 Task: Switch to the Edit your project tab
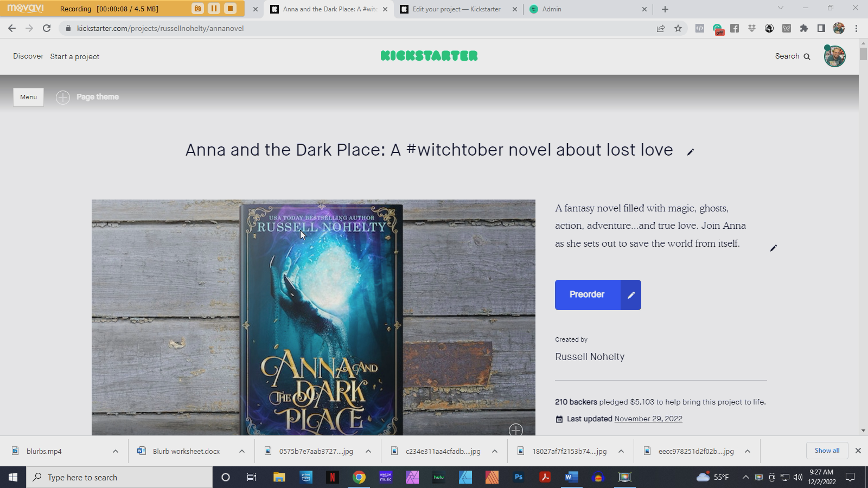[456, 9]
